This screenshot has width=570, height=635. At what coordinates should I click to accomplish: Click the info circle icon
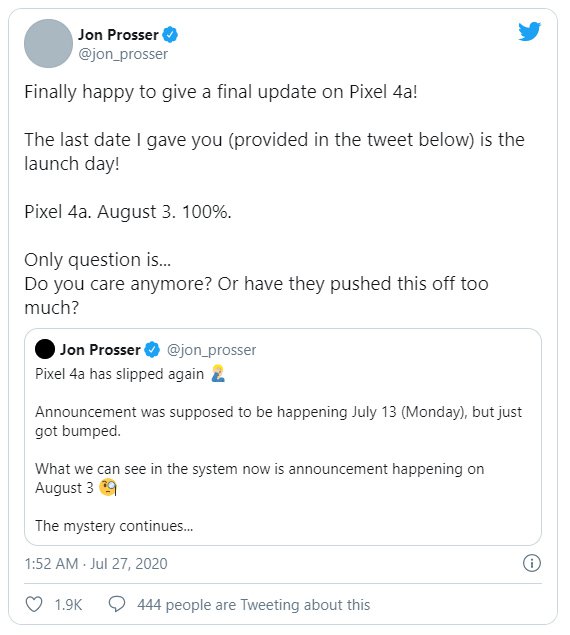[x=532, y=563]
